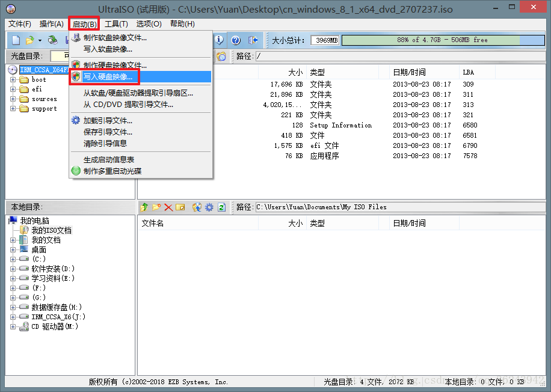The image size is (551, 392).
Task: Choose 制作多重启动光碟 menu entry
Action: point(141,171)
